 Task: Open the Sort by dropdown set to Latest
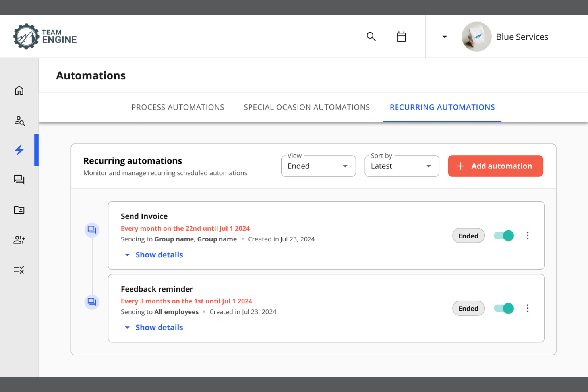pyautogui.click(x=402, y=166)
